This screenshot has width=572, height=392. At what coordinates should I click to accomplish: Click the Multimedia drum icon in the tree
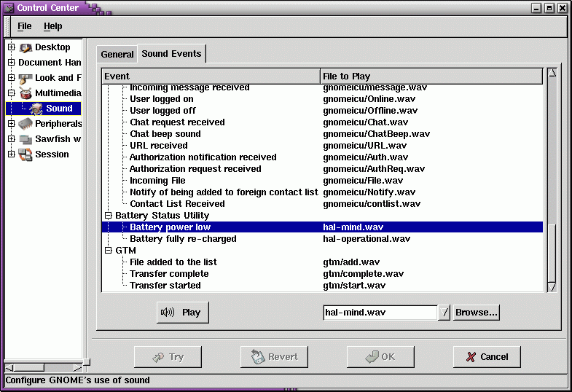[26, 93]
